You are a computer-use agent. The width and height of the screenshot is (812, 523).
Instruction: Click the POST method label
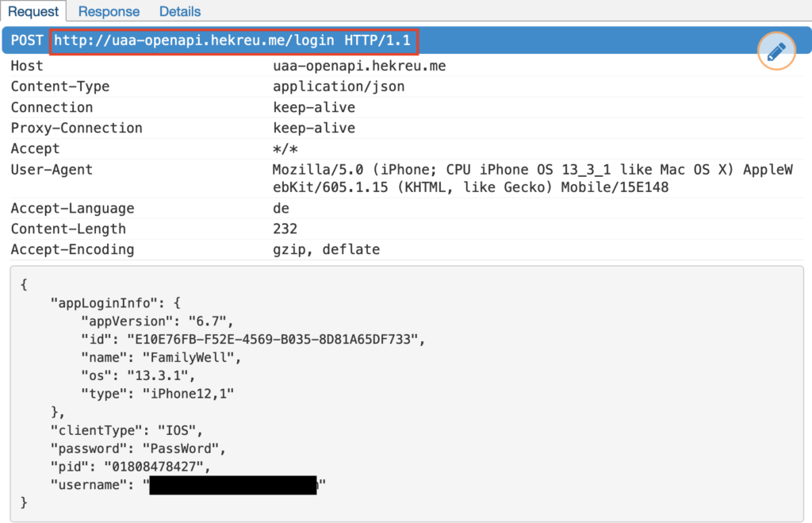28,40
